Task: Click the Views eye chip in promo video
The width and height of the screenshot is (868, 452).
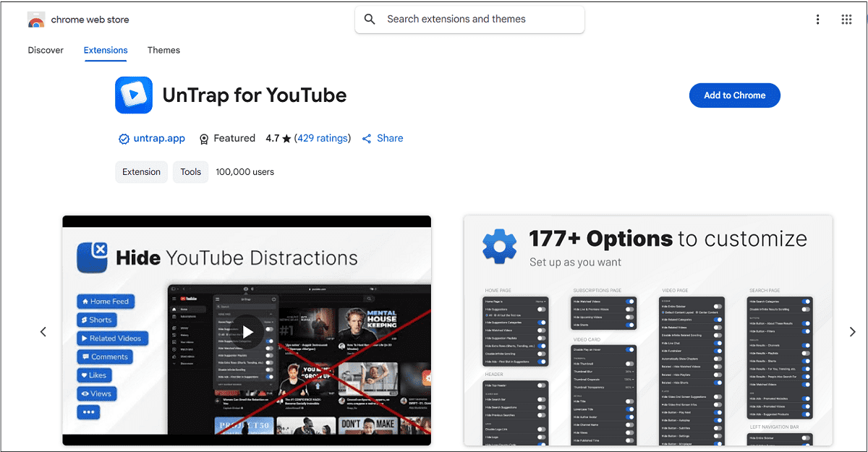Action: pos(97,393)
